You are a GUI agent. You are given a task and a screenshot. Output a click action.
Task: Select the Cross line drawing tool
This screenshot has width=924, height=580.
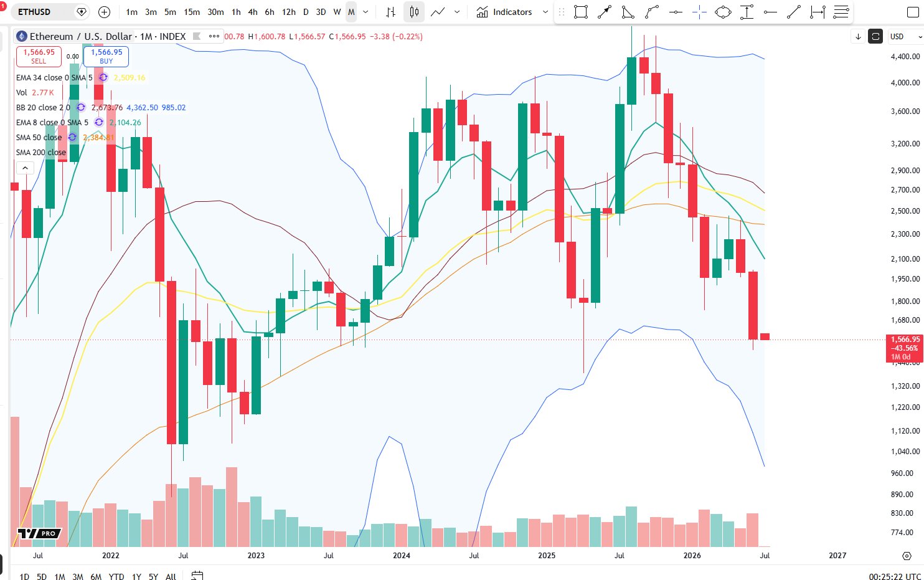(699, 12)
